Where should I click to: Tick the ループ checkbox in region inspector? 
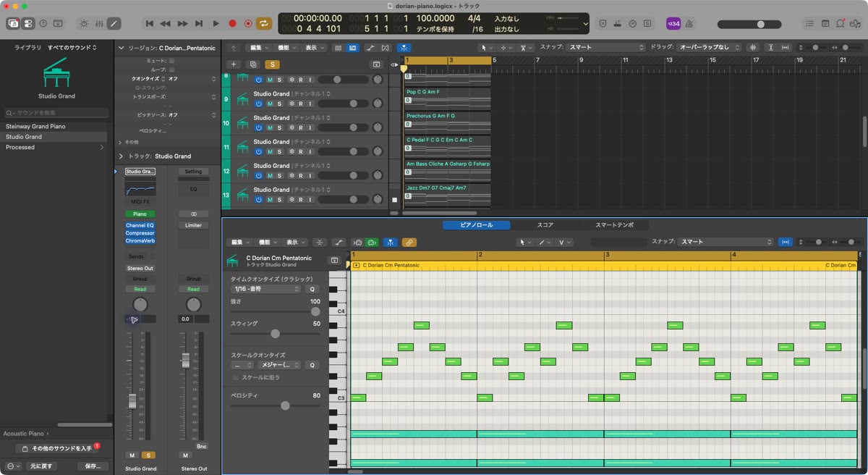click(171, 70)
